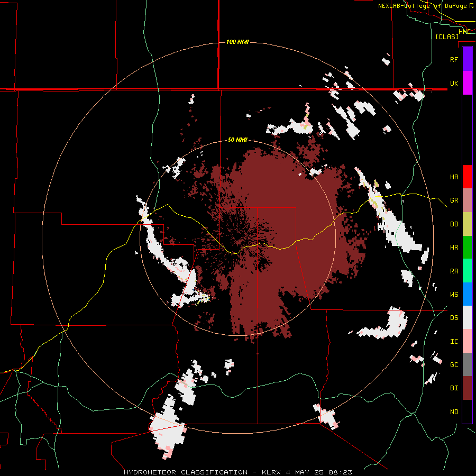Click the GC gray legend swatch
Image resolution: width=476 pixels, height=476 pixels.
467,364
